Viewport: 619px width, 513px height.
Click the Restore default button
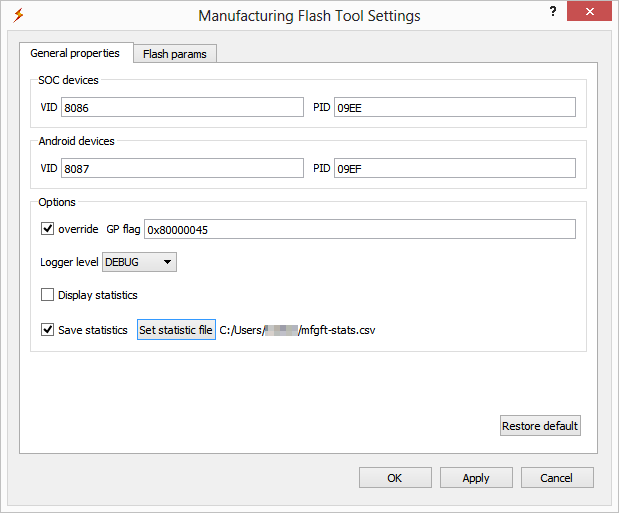(540, 426)
